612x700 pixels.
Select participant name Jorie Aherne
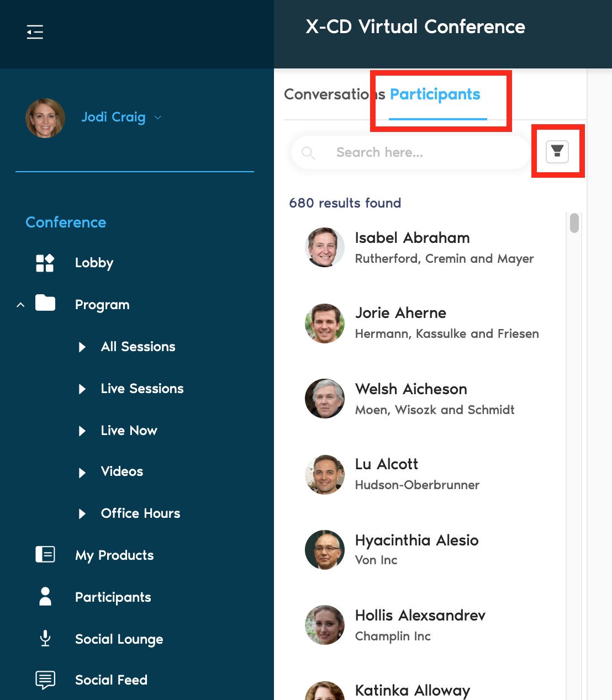pyautogui.click(x=401, y=313)
